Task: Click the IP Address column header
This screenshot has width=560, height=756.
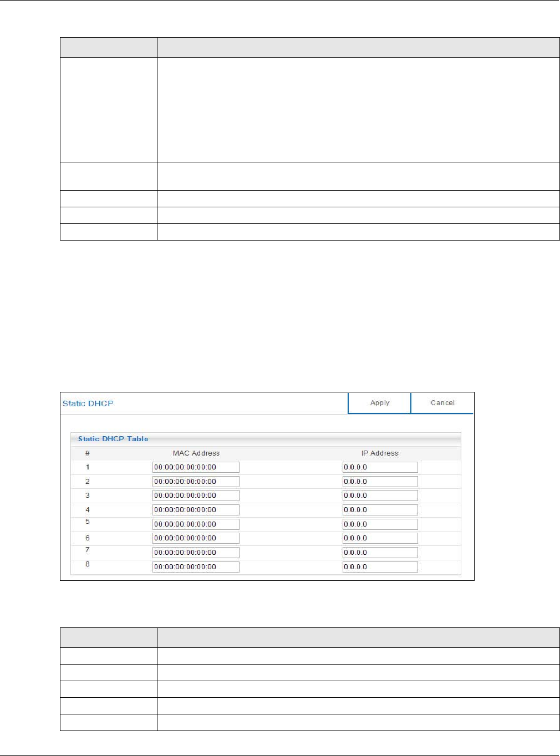Action: tap(380, 453)
